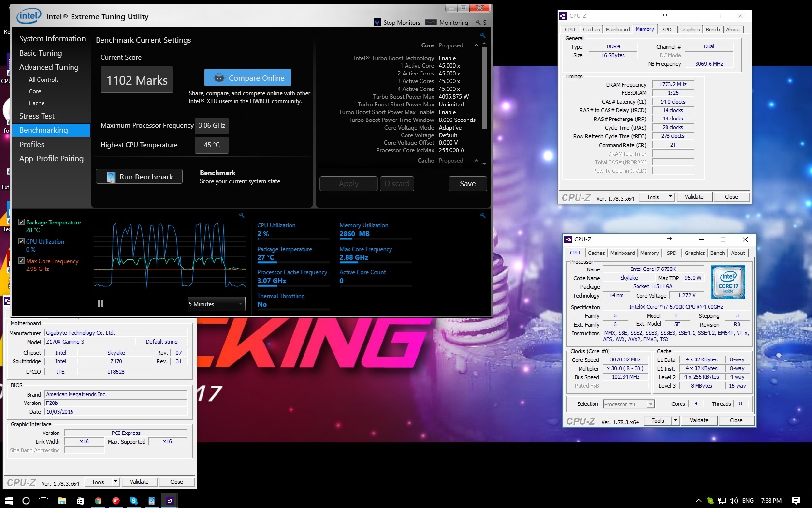812x508 pixels.
Task: Click Close in Mainboard CPU-Z window
Action: (176, 482)
